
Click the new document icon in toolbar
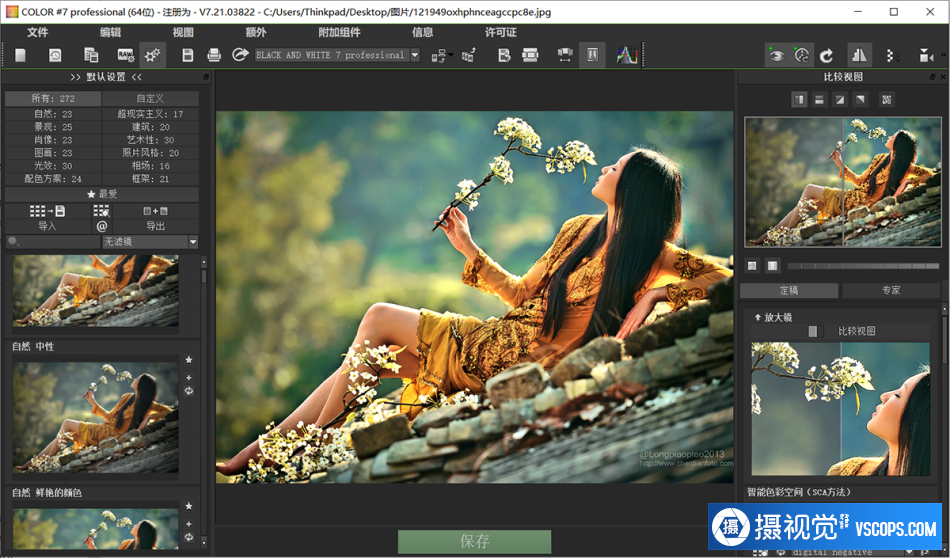(x=20, y=55)
